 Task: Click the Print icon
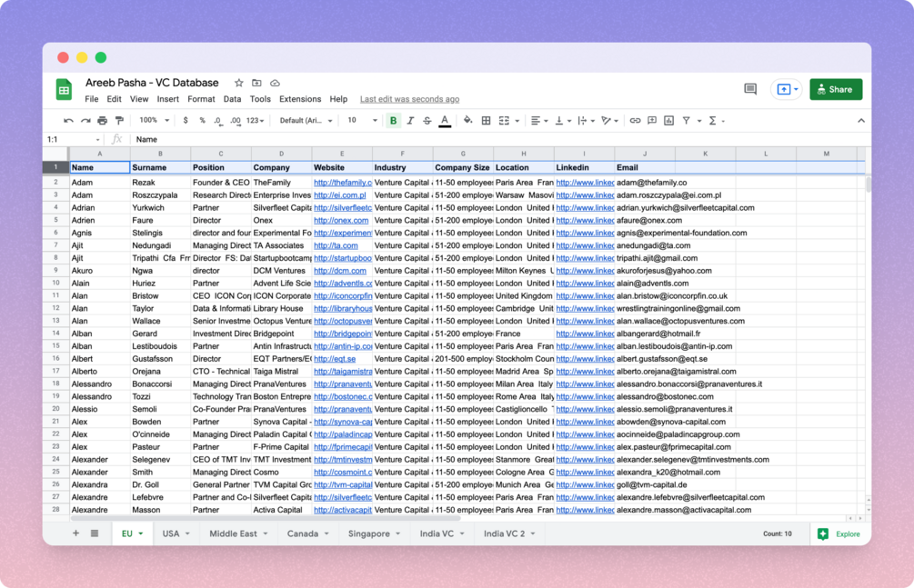coord(102,121)
